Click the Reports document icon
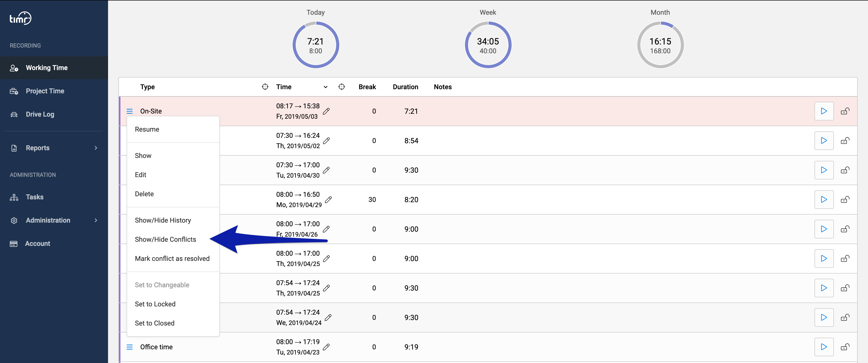 [14, 148]
